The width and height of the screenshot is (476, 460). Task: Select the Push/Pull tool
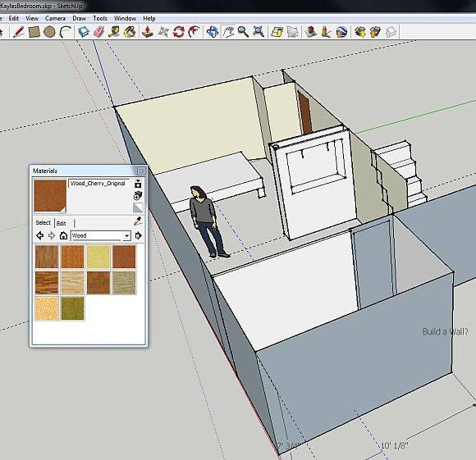[148, 32]
